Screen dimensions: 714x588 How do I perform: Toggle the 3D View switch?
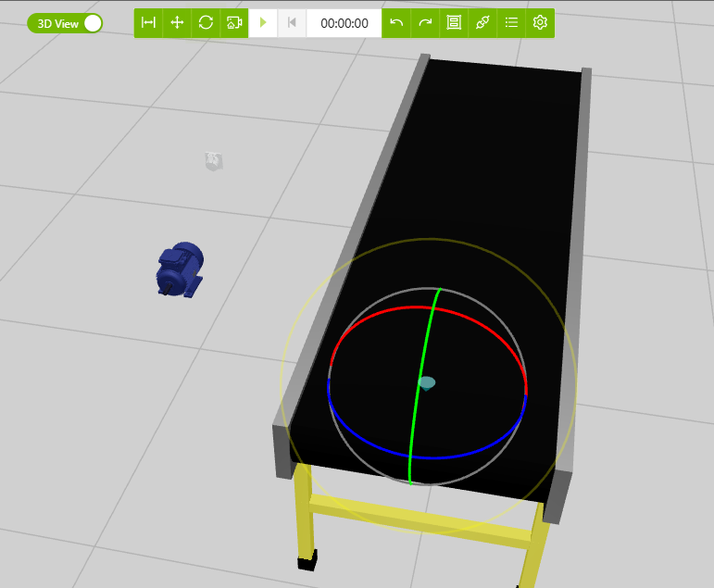click(65, 23)
